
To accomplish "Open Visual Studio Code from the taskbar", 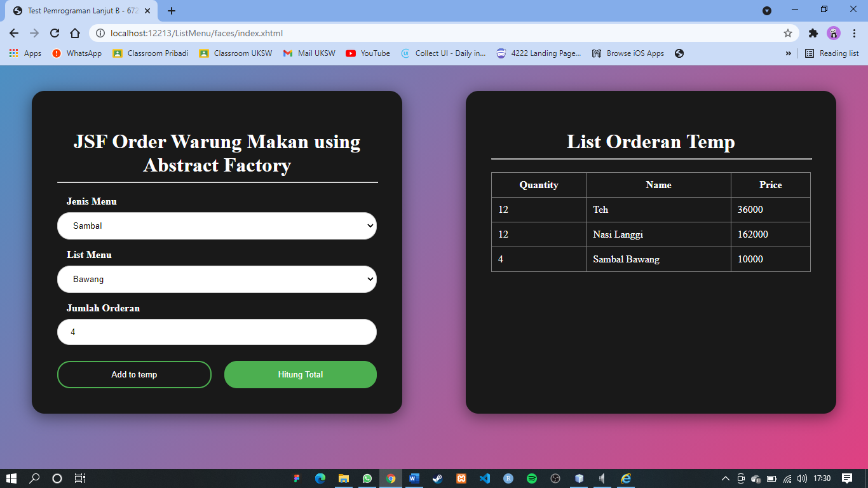I will point(485,478).
